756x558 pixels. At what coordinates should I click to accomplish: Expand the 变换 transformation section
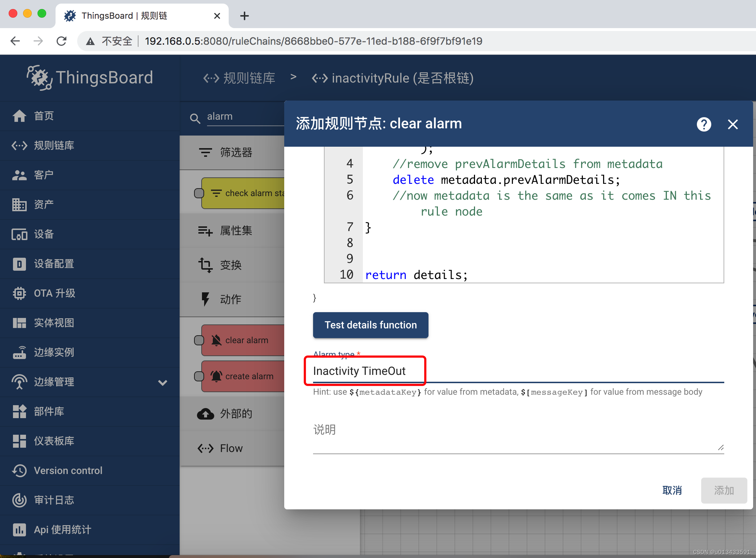(x=232, y=265)
